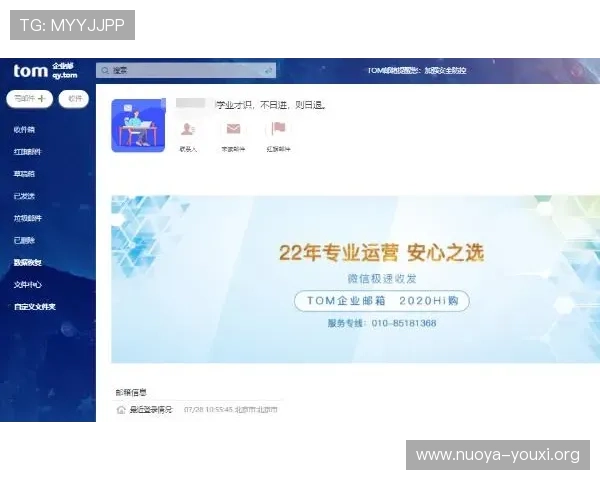The width and height of the screenshot is (600, 480).
Task: Compose a new message with 写邮件 button
Action: point(29,99)
